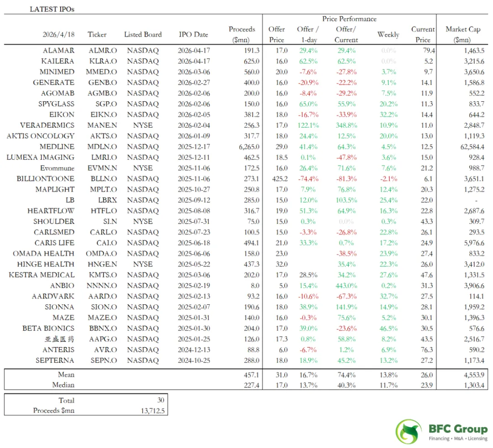Viewport: 493px width, 448px height.
Task: Select BETA BIONICS weekly value 46.5%
Action: point(388,328)
